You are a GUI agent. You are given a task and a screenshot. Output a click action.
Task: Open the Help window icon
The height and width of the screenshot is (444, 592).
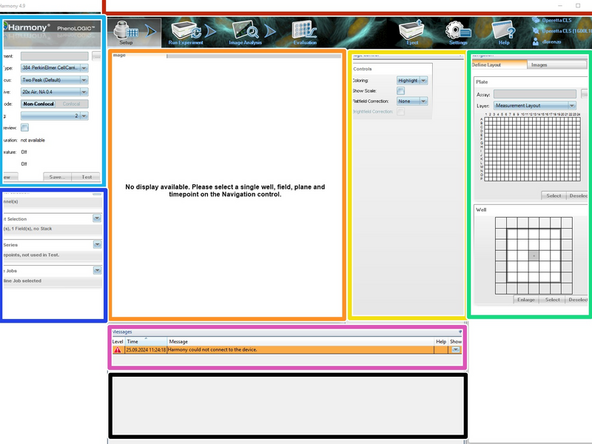pyautogui.click(x=504, y=32)
